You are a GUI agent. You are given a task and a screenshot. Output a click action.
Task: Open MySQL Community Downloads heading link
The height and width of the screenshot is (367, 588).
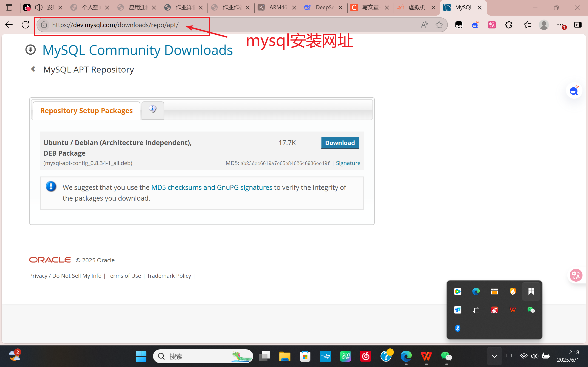pos(138,50)
